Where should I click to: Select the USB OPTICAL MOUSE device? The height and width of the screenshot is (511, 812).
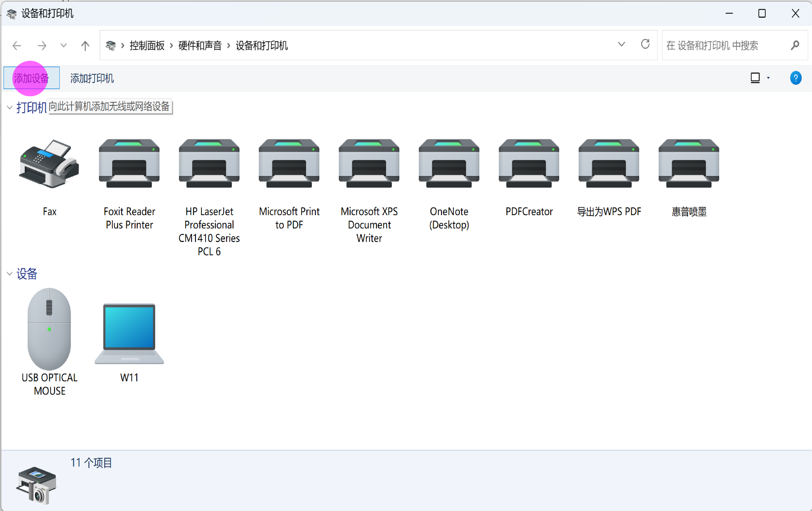tap(49, 329)
